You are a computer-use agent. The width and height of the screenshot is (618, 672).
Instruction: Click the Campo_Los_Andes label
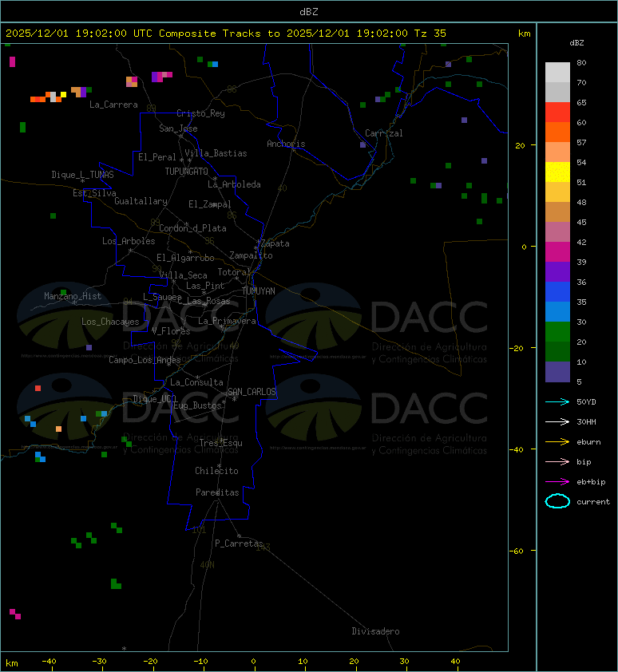(x=145, y=360)
